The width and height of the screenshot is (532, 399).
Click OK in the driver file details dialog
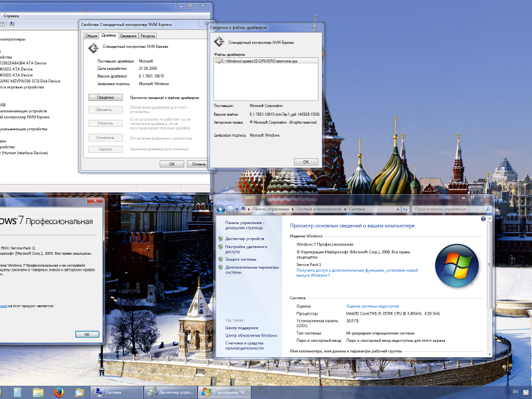tap(306, 162)
